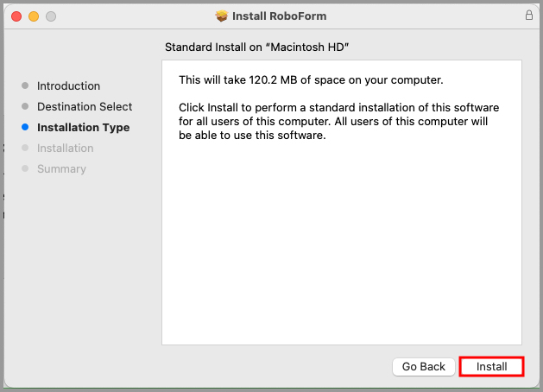The image size is (543, 392).
Task: Click the faded bullet beside Installation
Action: click(25, 148)
